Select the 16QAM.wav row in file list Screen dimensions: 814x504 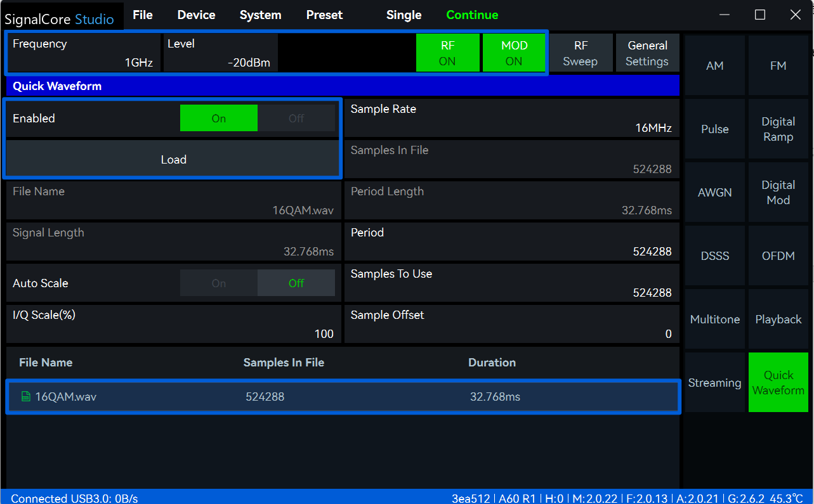343,397
